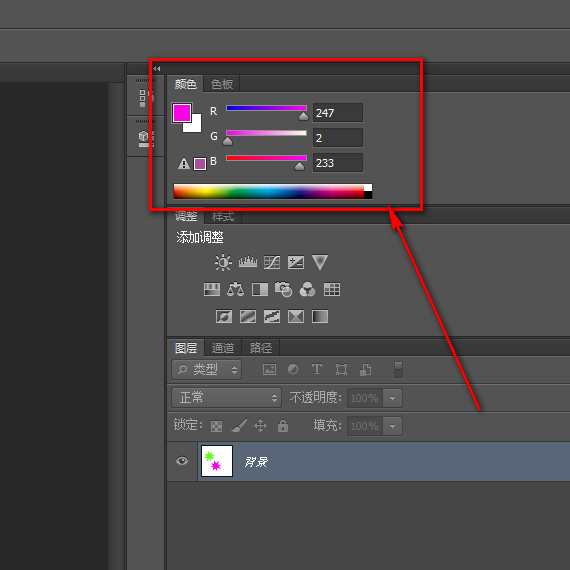570x570 pixels.
Task: Click the out-of-gamut warning triangle
Action: (184, 164)
